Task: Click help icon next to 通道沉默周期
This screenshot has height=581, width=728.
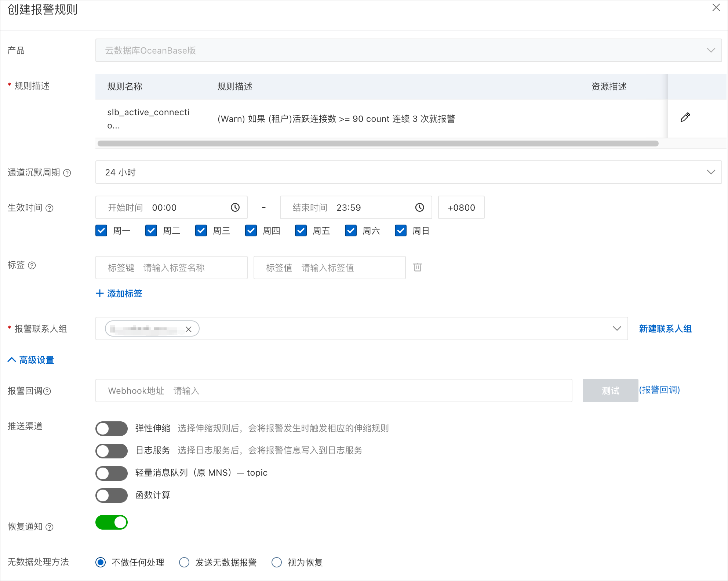Action: click(x=67, y=173)
